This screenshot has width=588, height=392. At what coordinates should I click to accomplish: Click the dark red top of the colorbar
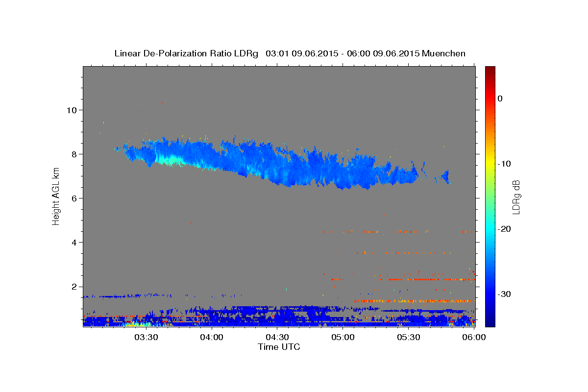pos(490,71)
